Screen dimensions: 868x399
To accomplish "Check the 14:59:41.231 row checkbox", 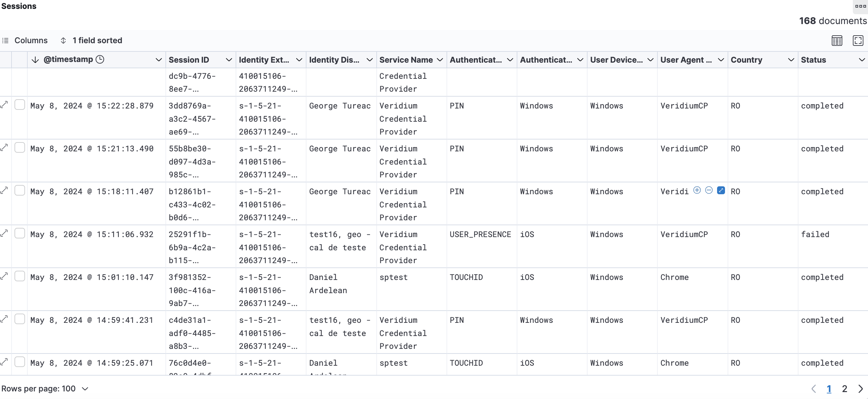I will [x=19, y=319].
